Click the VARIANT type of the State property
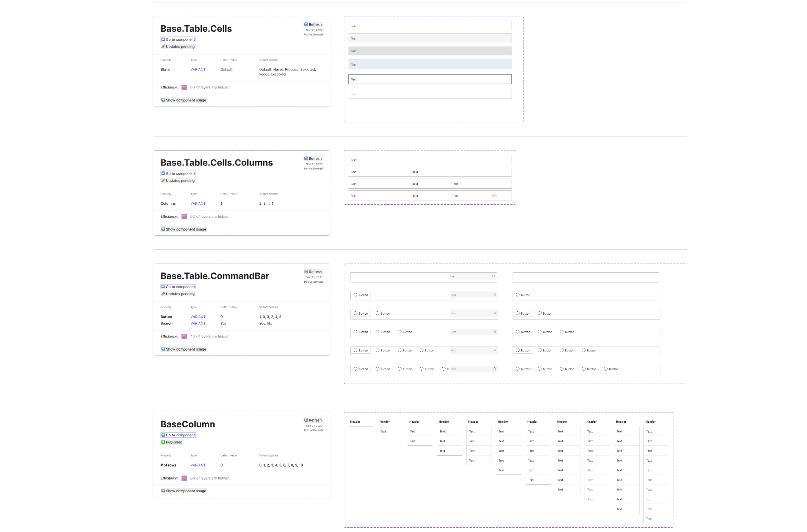The height and width of the screenshot is (532, 807). click(198, 70)
